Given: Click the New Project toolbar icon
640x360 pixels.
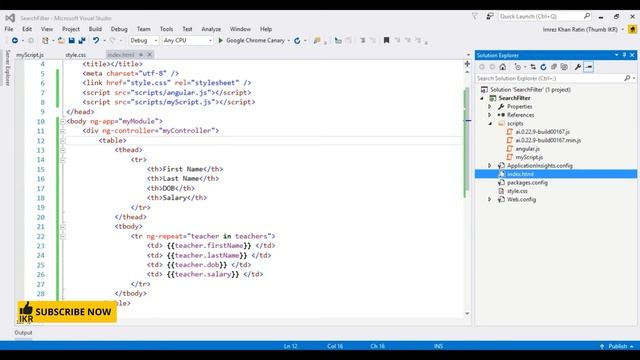Looking at the screenshot, I should click(45, 40).
